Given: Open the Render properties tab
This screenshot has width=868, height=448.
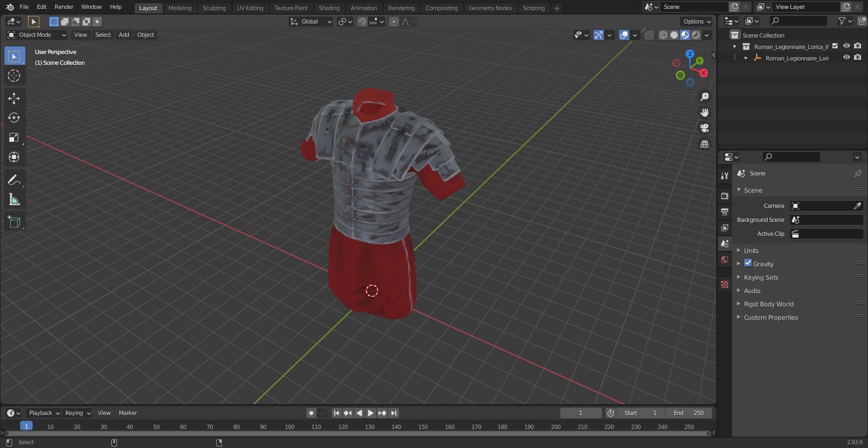Looking at the screenshot, I should pyautogui.click(x=724, y=196).
